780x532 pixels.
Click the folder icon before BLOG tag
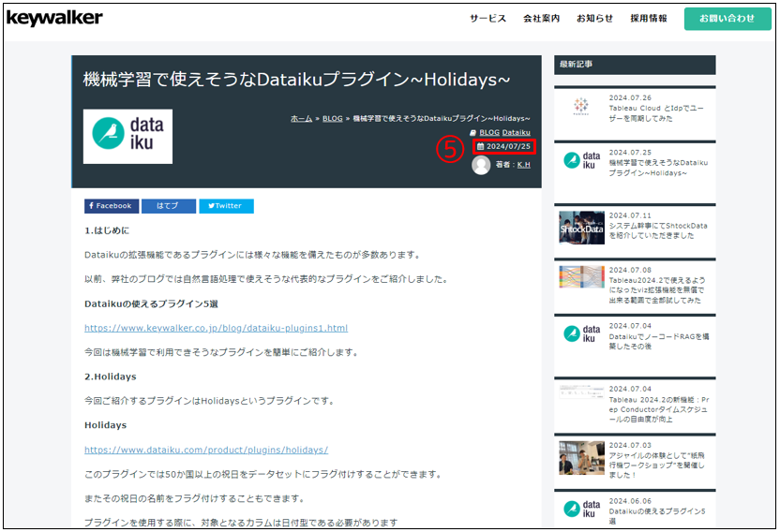point(473,133)
